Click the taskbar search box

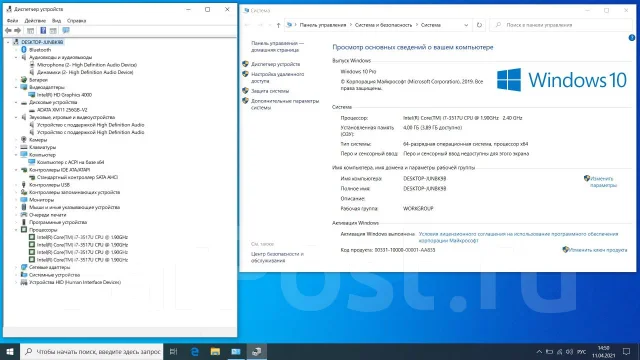pyautogui.click(x=92, y=351)
